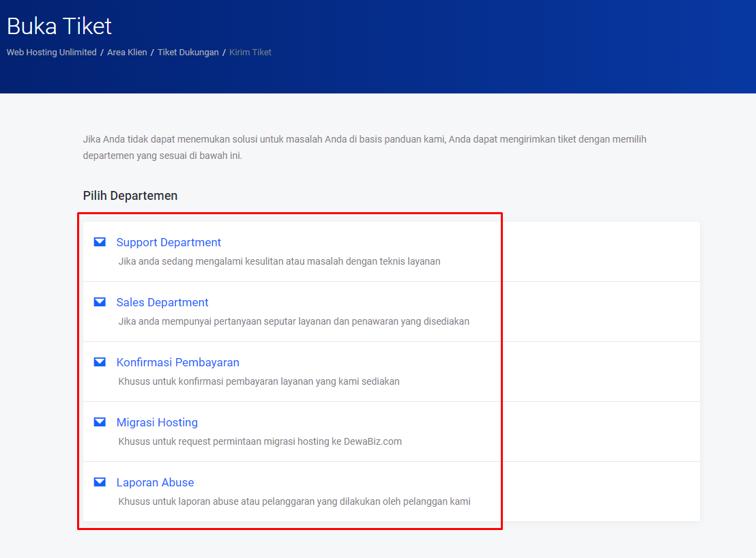Open the Tiket Dukungan breadcrumb
The width and height of the screenshot is (756, 558).
(x=188, y=53)
